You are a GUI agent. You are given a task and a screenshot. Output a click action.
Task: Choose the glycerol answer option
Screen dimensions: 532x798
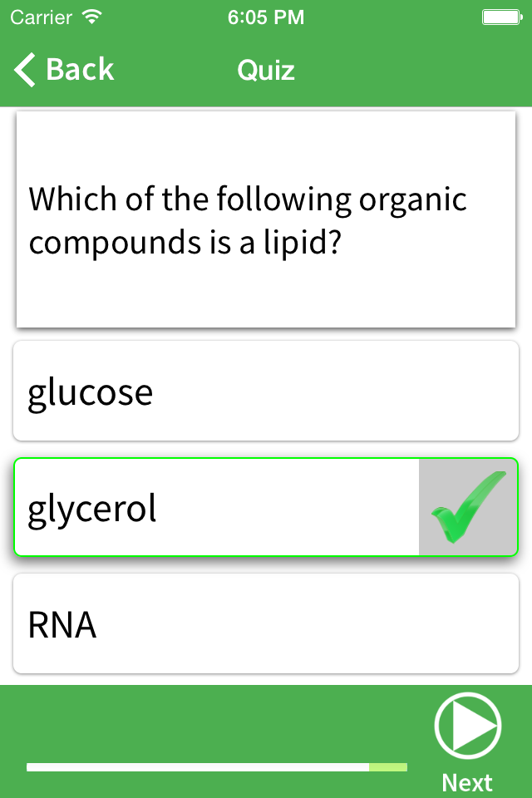pyautogui.click(x=216, y=507)
